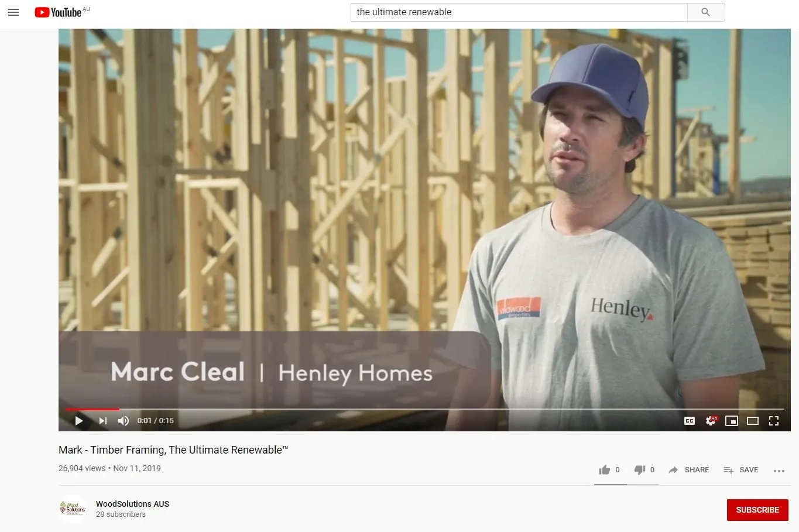Screen dimensions: 799x532
Task: Mute the video volume
Action: pos(124,420)
